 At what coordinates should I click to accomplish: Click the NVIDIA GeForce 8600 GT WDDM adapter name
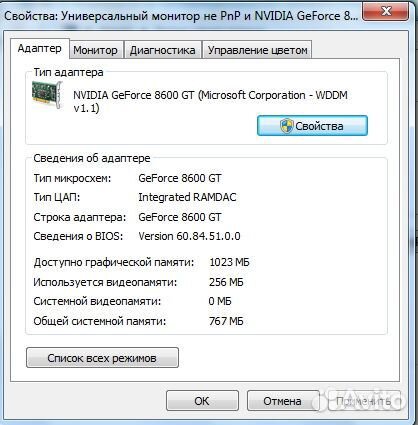pyautogui.click(x=210, y=101)
